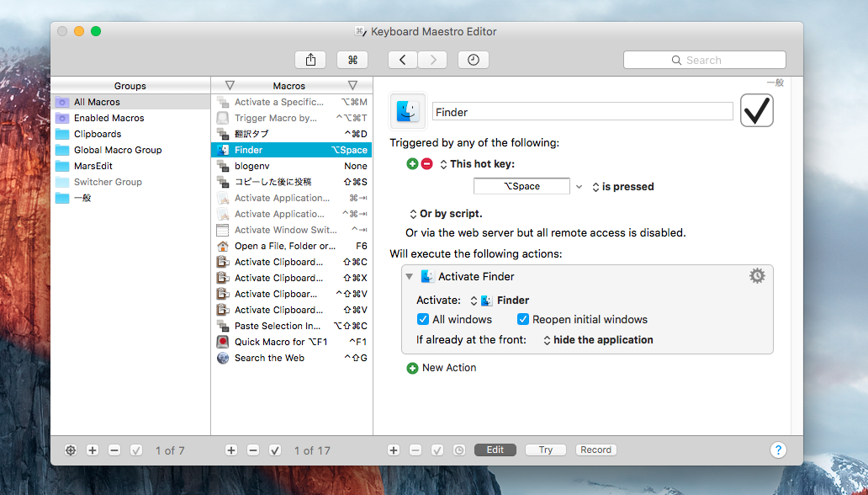Screen dimensions: 868x495
Task: Open the recent history clock icon
Action: coord(474,60)
